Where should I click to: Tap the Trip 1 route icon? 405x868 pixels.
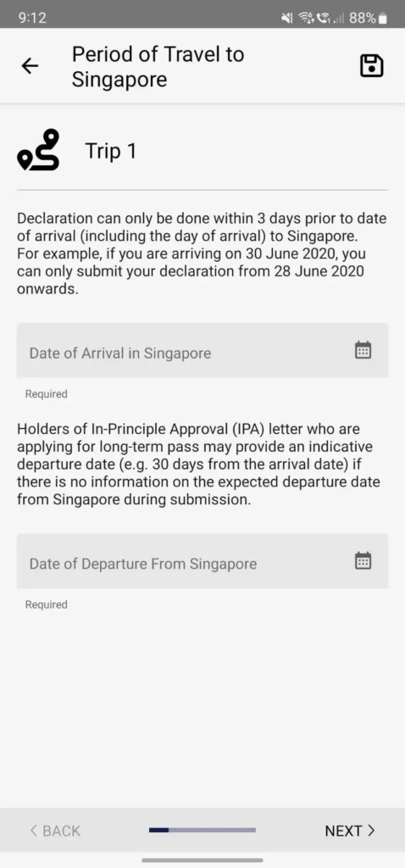38,150
